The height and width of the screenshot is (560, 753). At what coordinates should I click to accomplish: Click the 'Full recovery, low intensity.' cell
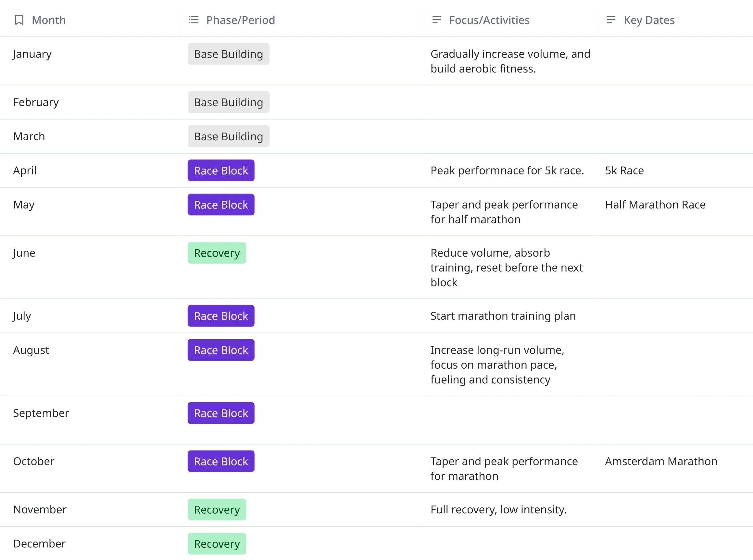click(x=498, y=510)
